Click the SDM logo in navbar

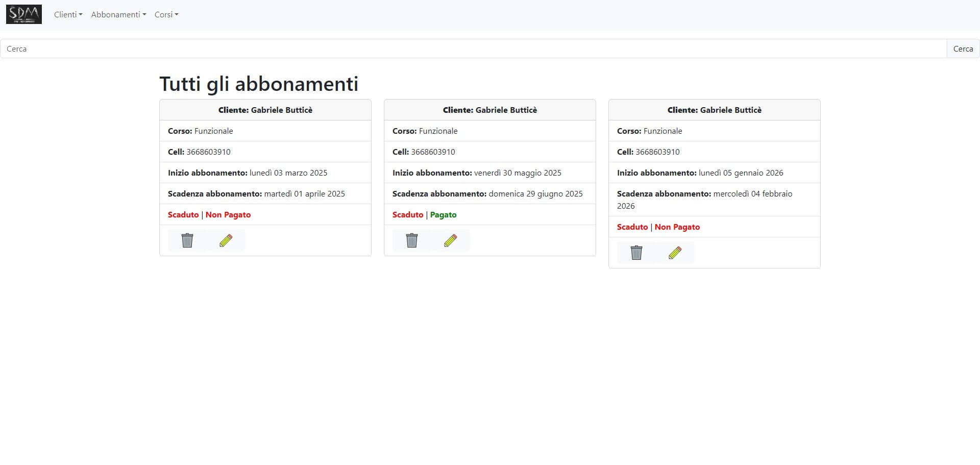click(x=24, y=14)
